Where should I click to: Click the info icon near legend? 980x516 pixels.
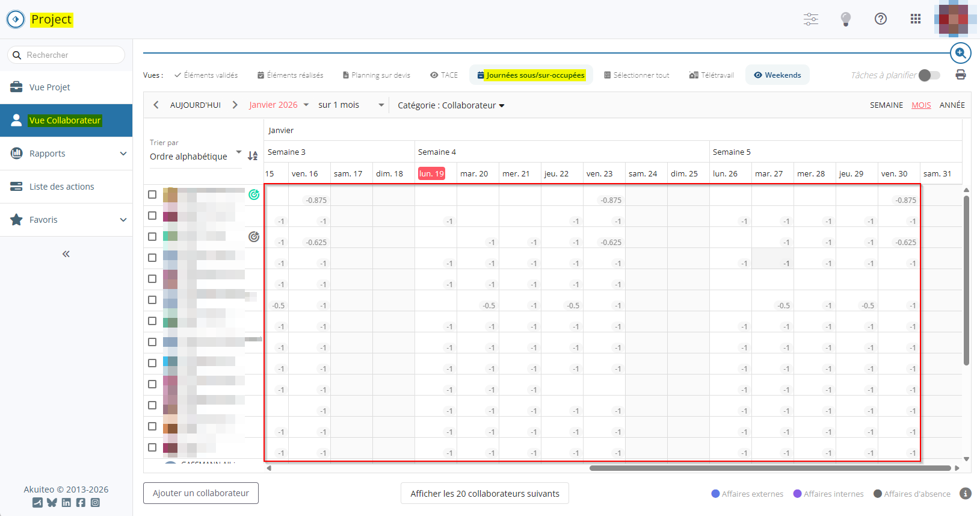(x=966, y=494)
